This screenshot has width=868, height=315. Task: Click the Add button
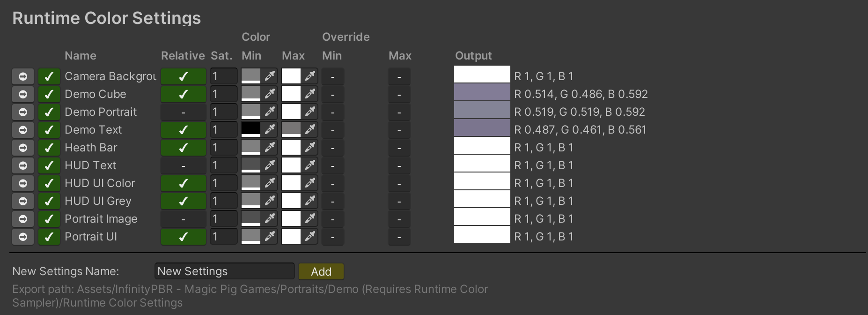(x=321, y=271)
